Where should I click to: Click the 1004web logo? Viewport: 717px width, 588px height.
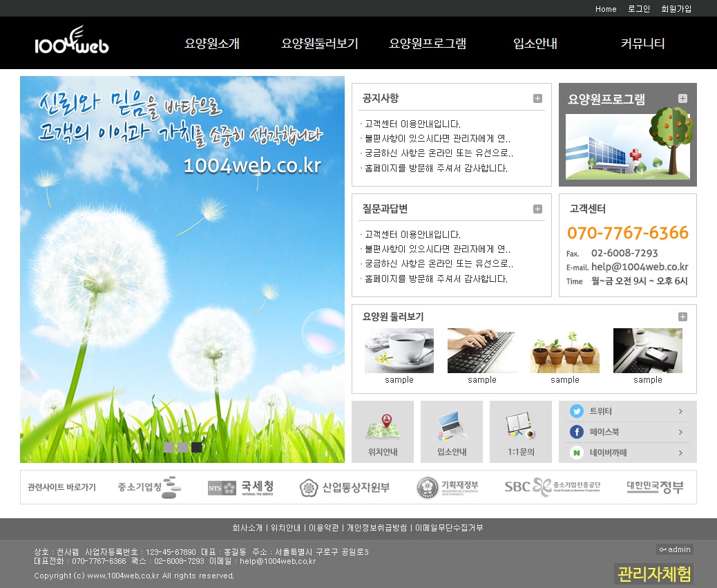pyautogui.click(x=72, y=42)
